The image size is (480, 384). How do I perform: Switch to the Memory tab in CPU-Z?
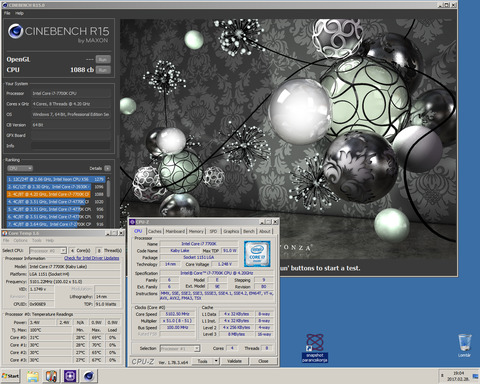pyautogui.click(x=196, y=231)
